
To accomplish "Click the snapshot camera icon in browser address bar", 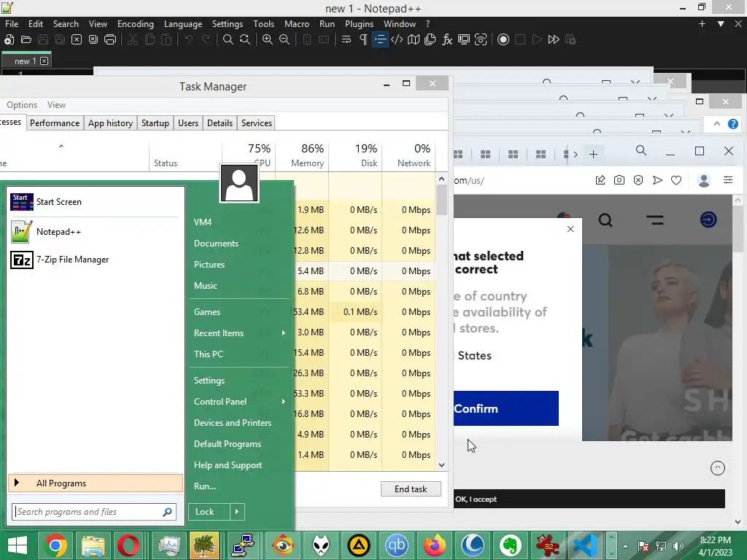I will coord(619,180).
